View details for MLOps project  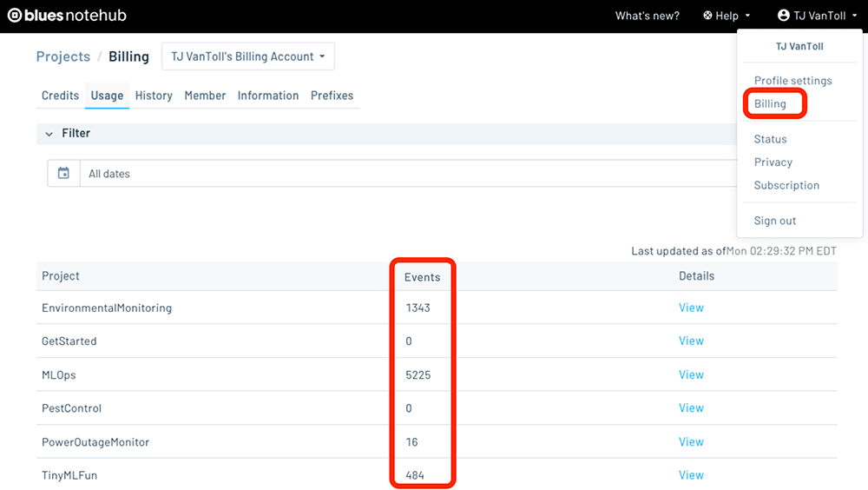pos(691,374)
